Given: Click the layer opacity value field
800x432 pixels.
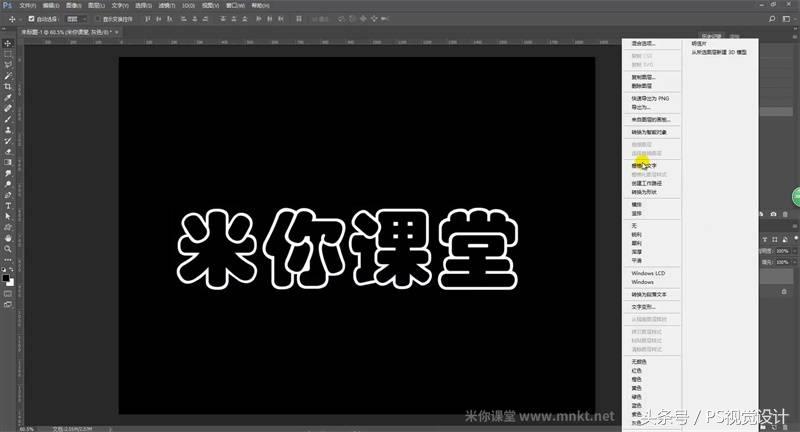Looking at the screenshot, I should click(782, 251).
